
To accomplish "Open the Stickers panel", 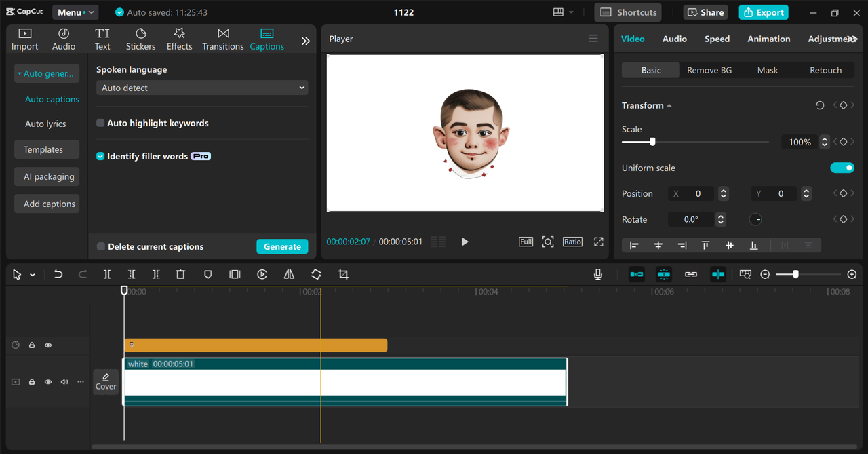I will tap(140, 39).
